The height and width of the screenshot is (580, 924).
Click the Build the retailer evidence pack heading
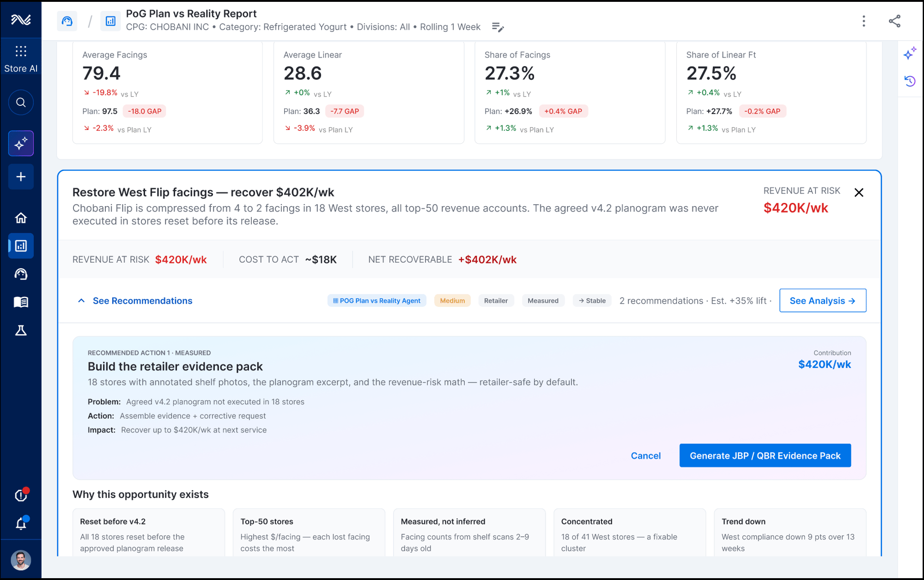click(x=175, y=366)
